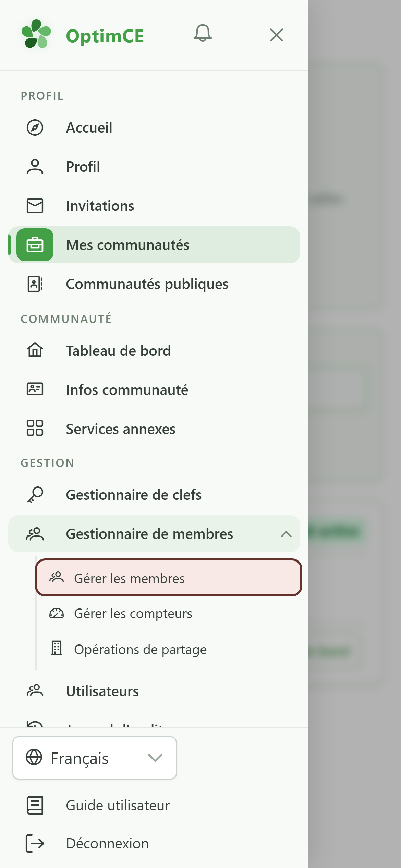Image resolution: width=401 pixels, height=868 pixels.
Task: Close the sidebar with the X icon
Action: click(276, 35)
